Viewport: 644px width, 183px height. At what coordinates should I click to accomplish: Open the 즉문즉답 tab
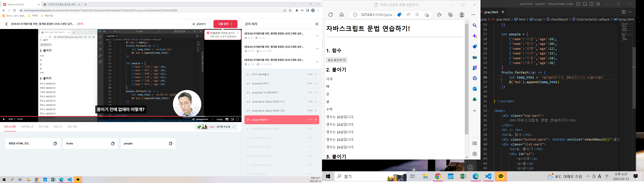point(27,127)
